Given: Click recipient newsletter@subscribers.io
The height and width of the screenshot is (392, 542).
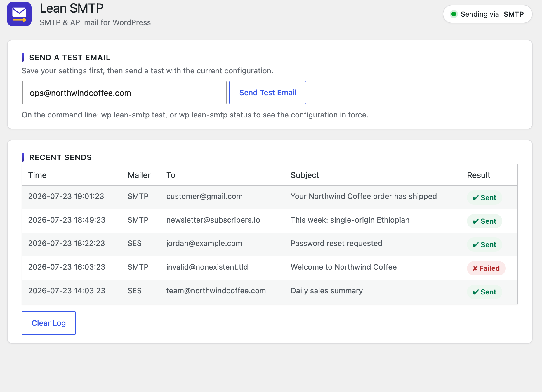Looking at the screenshot, I should pos(213,220).
